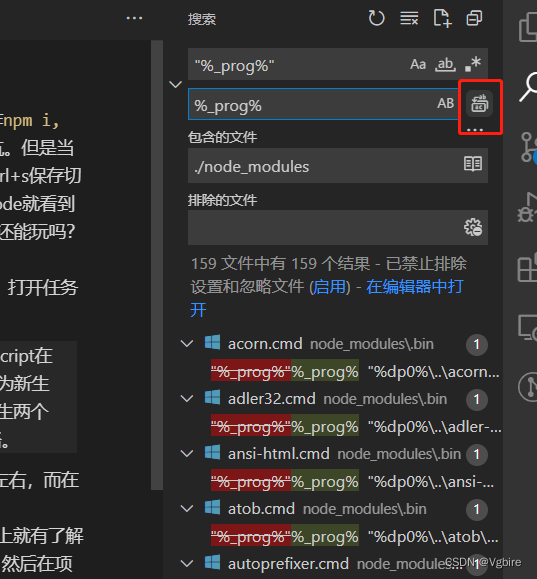
Task: Open Search view in activity bar
Action: click(529, 87)
